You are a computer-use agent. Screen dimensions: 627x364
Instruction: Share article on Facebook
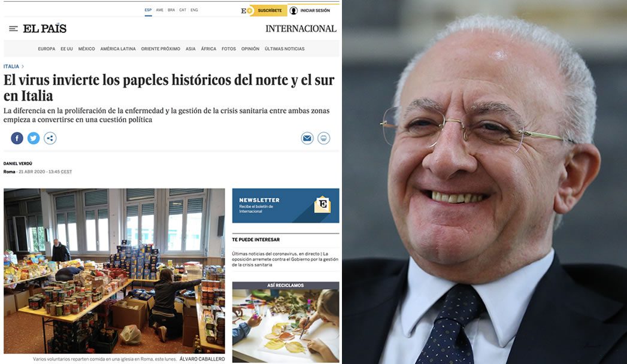click(x=17, y=138)
